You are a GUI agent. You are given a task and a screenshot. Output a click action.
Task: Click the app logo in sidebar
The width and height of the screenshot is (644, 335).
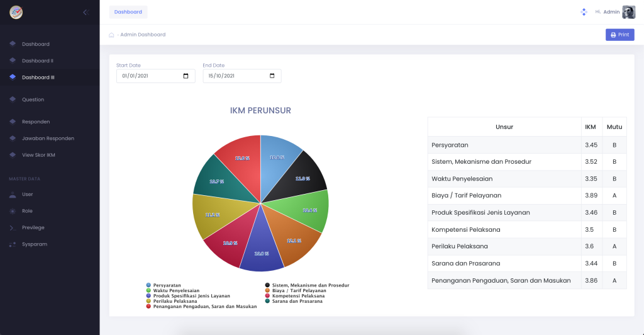point(16,13)
